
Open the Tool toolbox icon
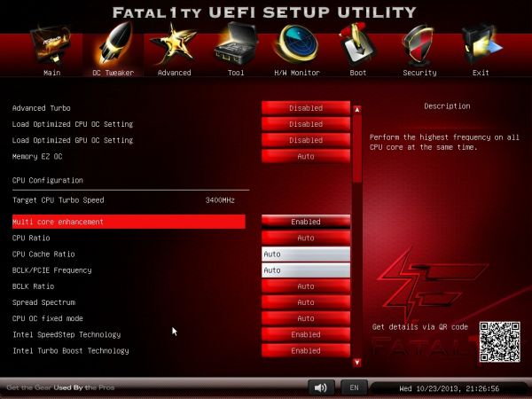[x=236, y=44]
